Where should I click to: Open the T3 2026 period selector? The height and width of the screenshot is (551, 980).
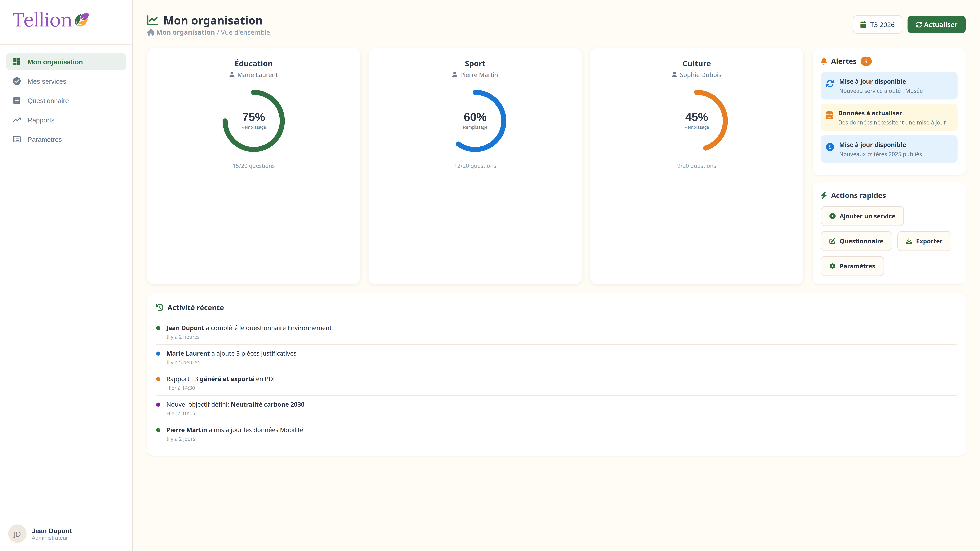(x=877, y=25)
